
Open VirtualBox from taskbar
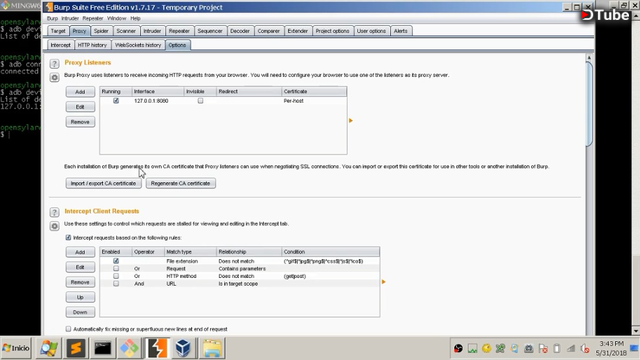click(x=183, y=348)
